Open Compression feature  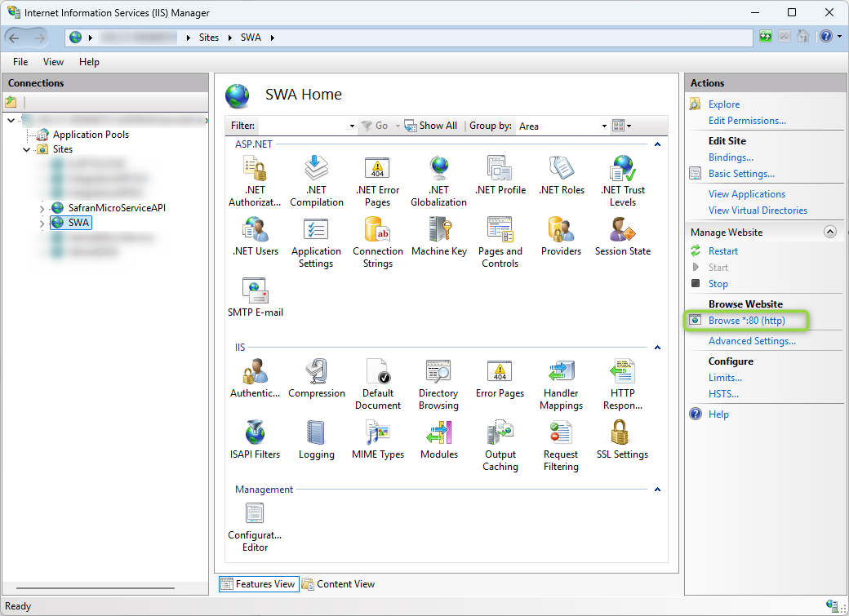[316, 379]
